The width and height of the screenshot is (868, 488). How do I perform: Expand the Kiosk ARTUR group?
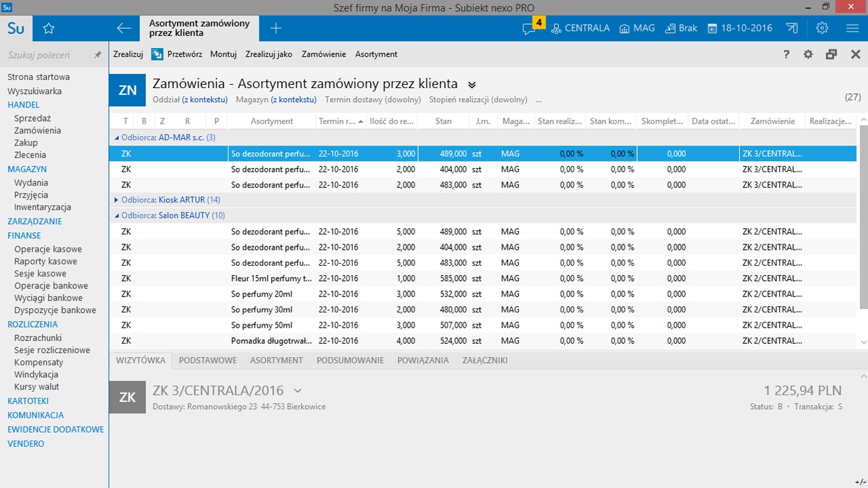click(116, 200)
